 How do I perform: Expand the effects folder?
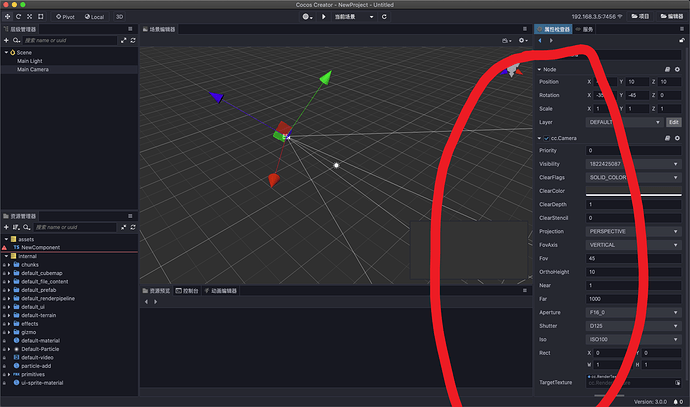point(9,323)
